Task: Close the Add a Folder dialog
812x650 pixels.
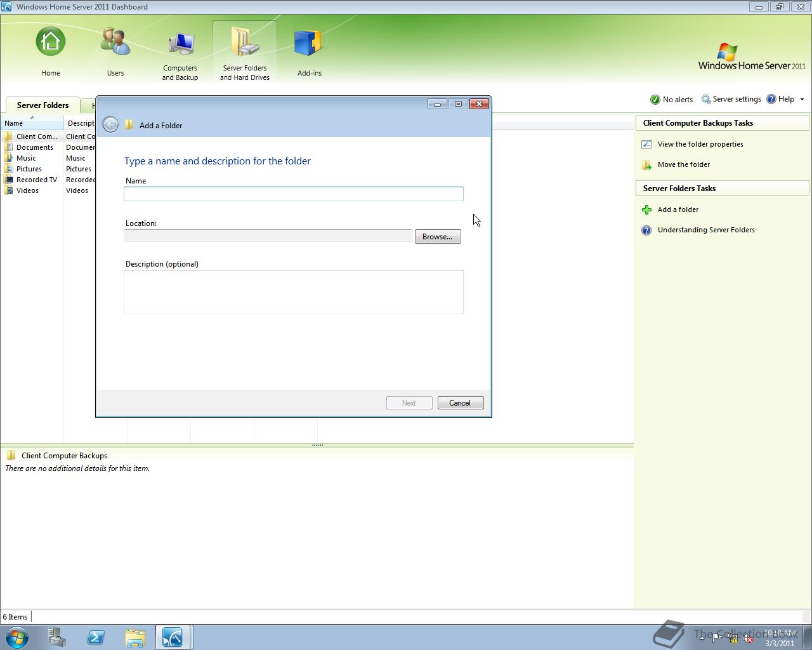Action: pos(480,103)
